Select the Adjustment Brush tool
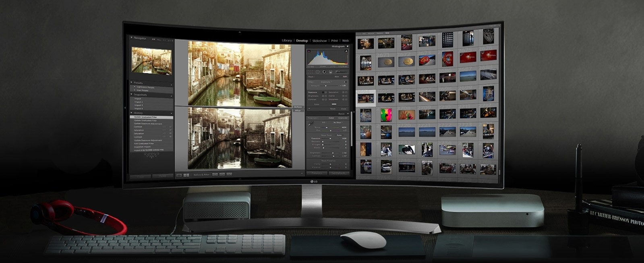The image size is (644, 263). [x=342, y=71]
